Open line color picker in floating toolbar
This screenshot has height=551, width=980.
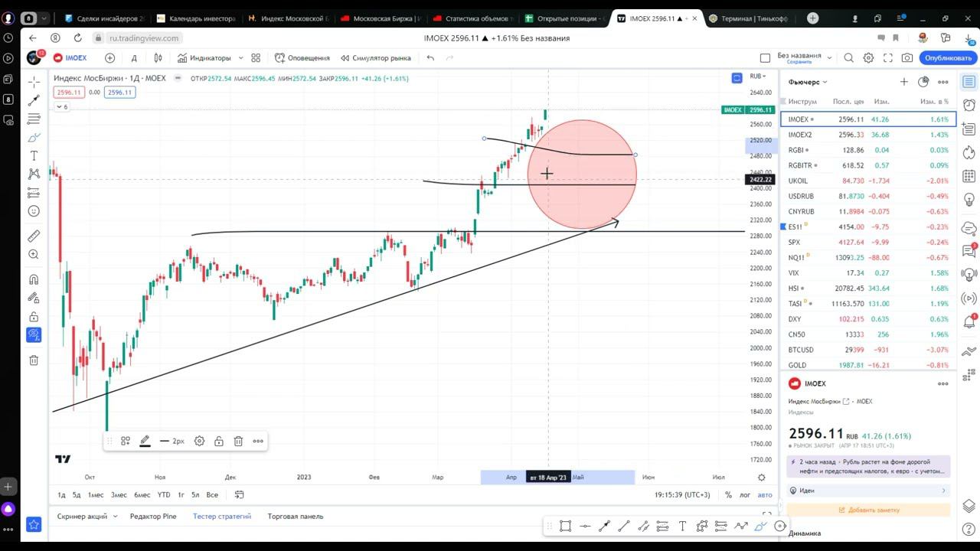click(x=145, y=441)
